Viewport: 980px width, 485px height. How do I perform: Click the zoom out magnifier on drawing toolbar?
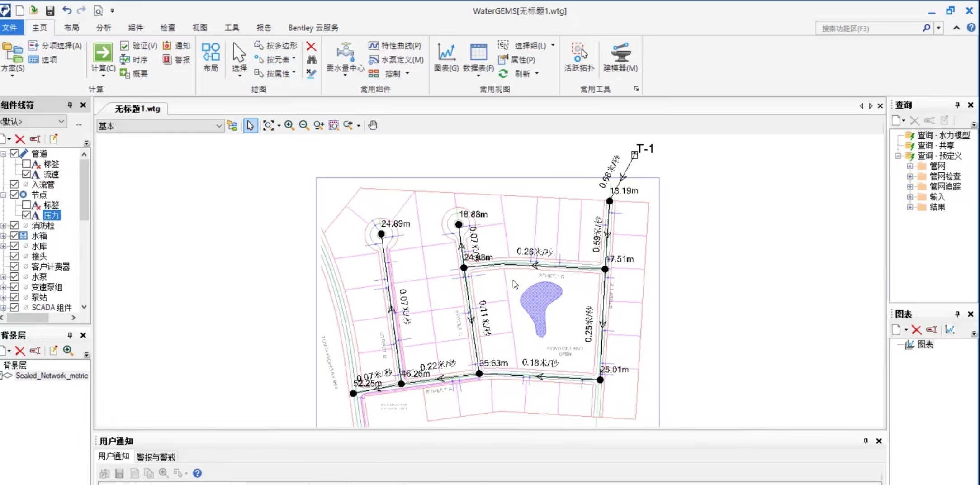(304, 125)
